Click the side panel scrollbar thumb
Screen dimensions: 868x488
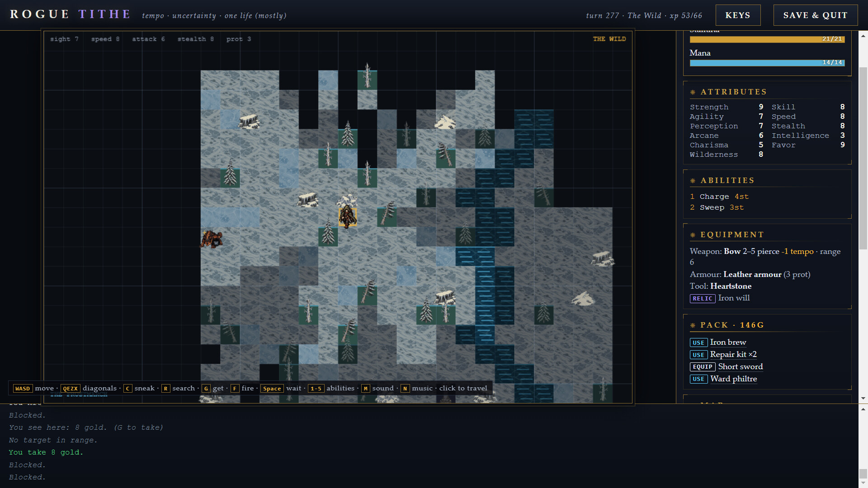pyautogui.click(x=863, y=158)
